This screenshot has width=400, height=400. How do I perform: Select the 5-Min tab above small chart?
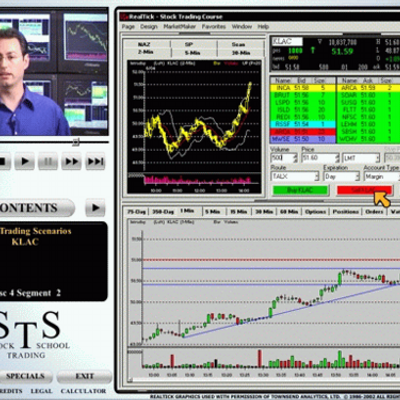click(x=192, y=53)
